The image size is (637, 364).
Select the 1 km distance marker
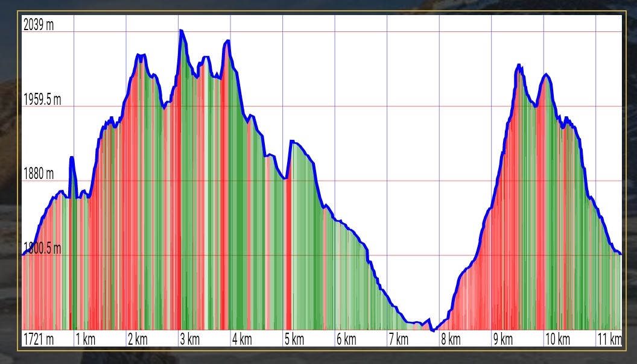pos(86,339)
